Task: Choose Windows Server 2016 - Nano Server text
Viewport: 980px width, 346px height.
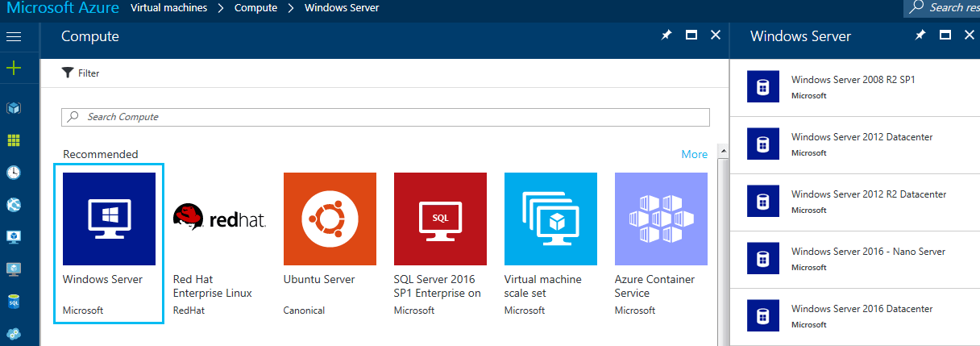Action: click(868, 252)
